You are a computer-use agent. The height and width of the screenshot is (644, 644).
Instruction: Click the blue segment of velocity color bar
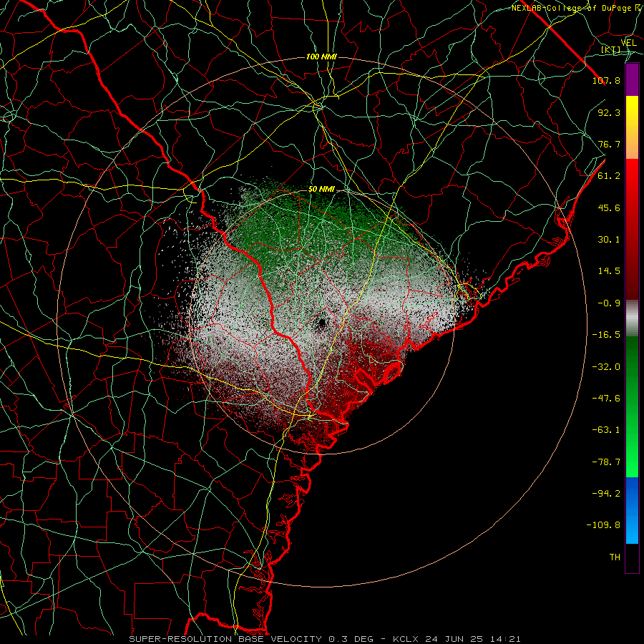click(x=632, y=510)
